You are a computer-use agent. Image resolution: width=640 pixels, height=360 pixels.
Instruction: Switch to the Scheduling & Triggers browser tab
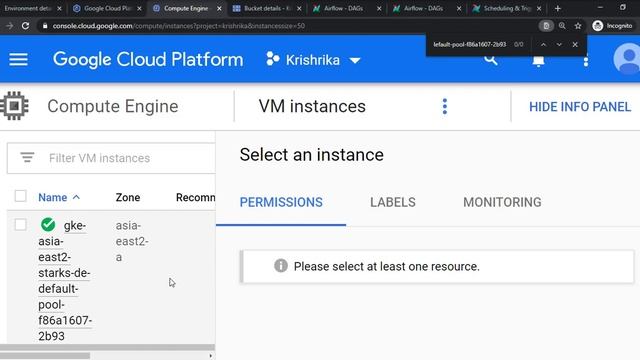tap(507, 8)
